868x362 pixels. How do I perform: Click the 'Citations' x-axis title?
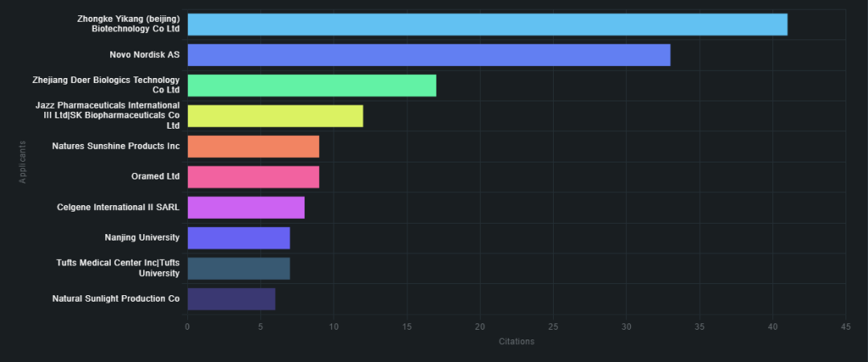517,342
